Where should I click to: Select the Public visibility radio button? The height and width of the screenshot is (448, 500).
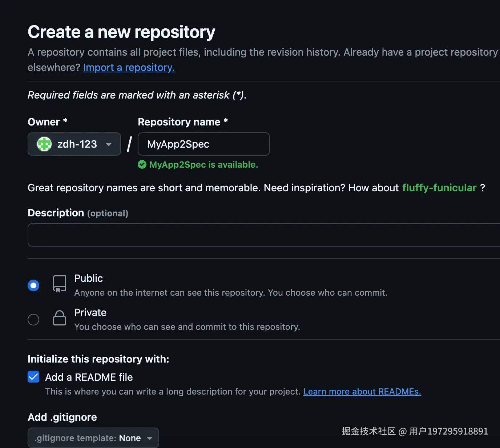coord(33,285)
